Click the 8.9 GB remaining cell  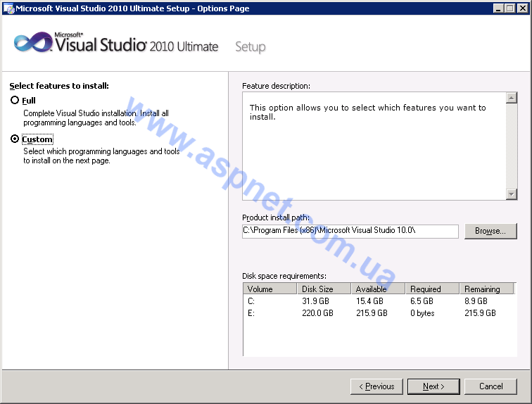coord(476,301)
